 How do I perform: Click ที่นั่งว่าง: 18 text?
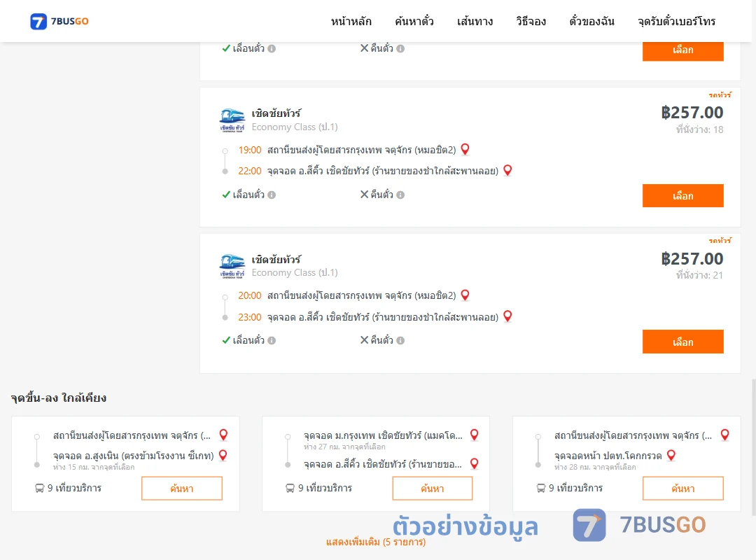[x=699, y=129]
